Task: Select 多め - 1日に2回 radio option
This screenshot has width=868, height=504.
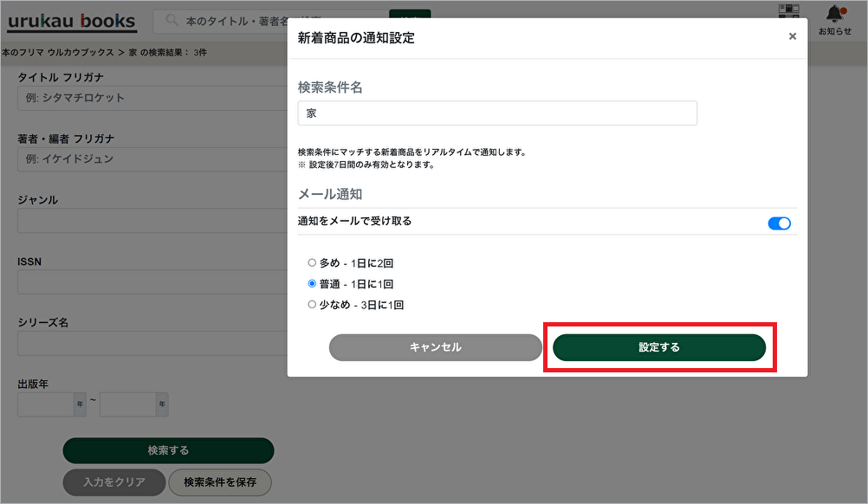Action: [312, 263]
